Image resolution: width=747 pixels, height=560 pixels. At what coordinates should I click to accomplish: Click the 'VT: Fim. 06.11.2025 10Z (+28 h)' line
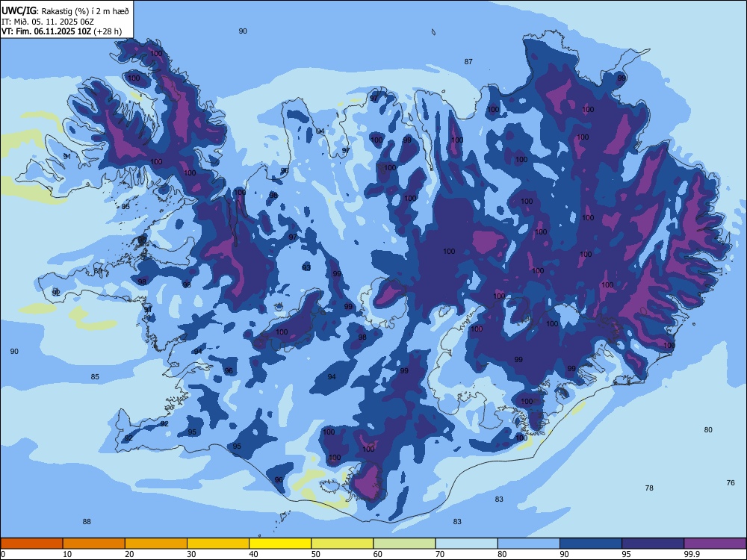coord(61,31)
